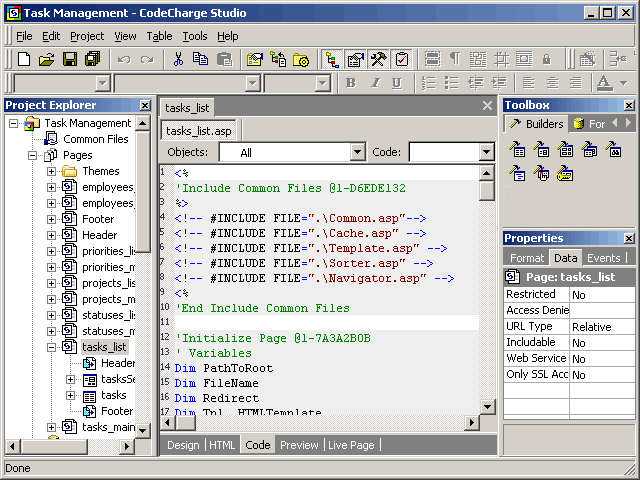Collapse the tasks_list tree node

point(51,347)
